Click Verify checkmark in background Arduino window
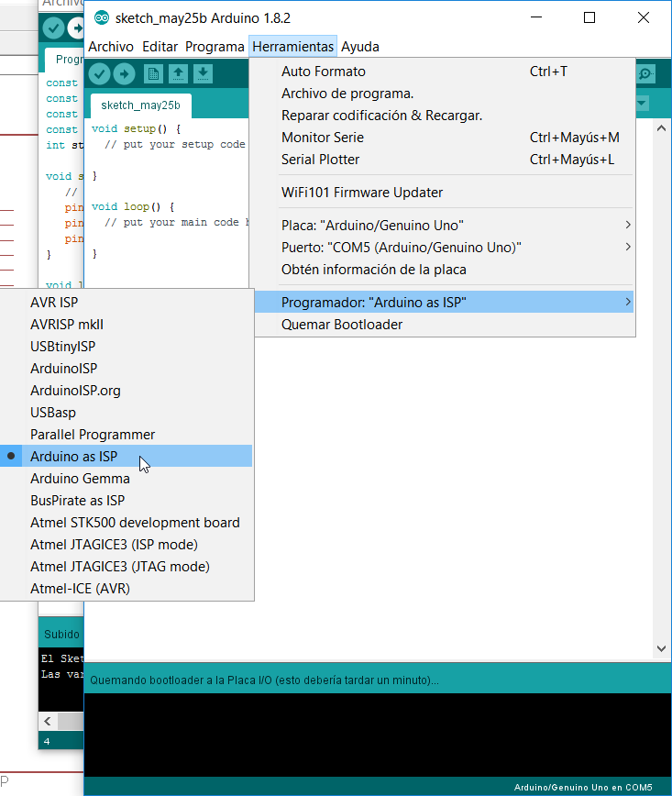The width and height of the screenshot is (672, 796). pos(53,28)
